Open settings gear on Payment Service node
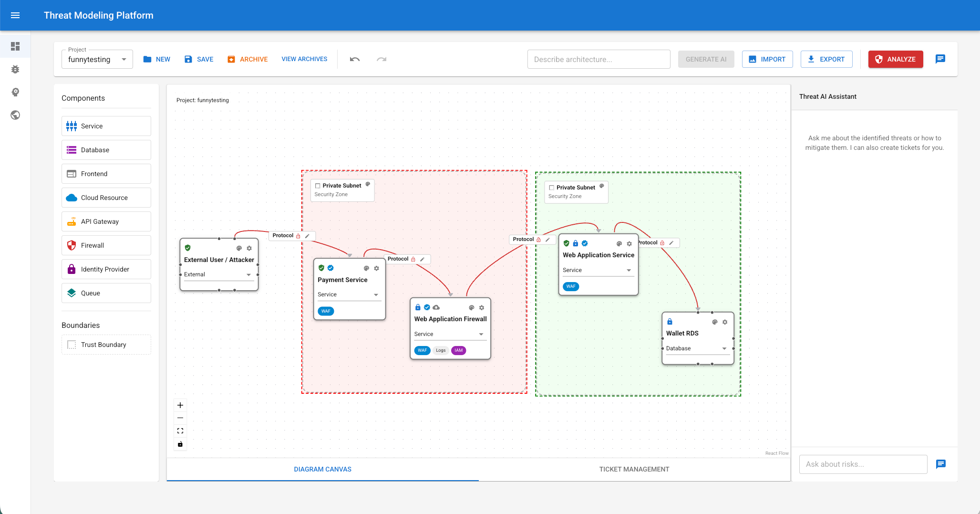 point(376,268)
